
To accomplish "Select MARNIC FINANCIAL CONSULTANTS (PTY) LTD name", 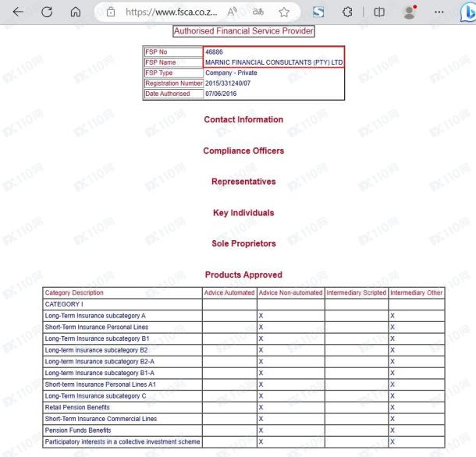I will [x=274, y=62].
